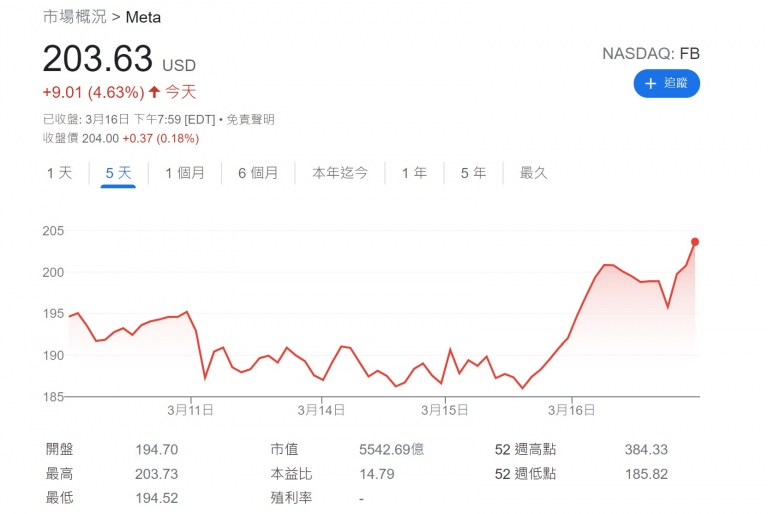Click the Meta breadcrumb text

143,17
